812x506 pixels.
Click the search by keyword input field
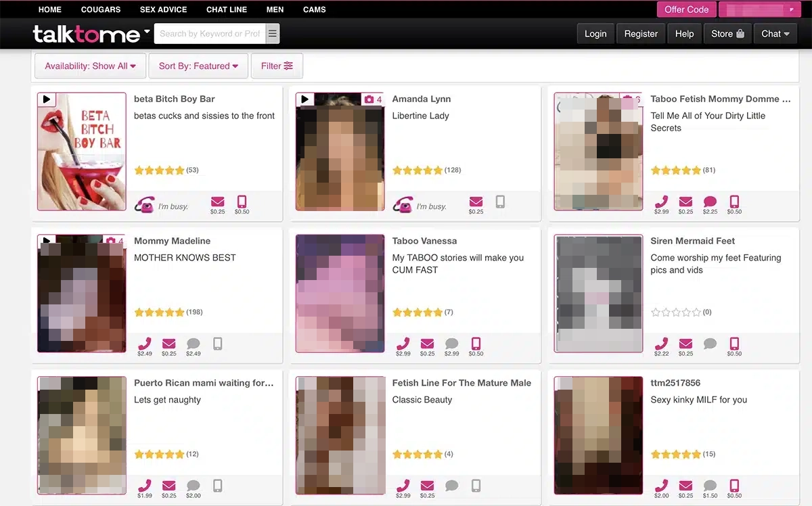[x=209, y=34]
